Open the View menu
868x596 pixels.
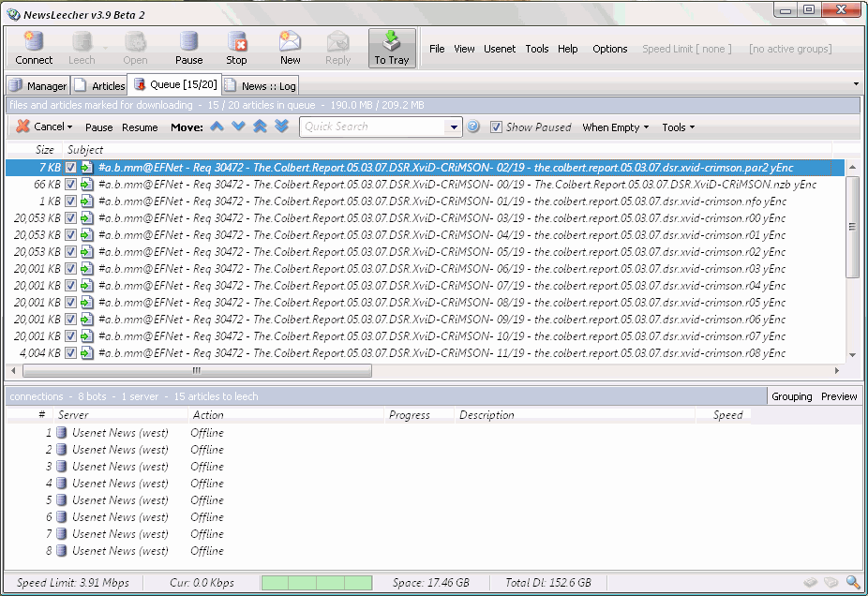coord(464,49)
